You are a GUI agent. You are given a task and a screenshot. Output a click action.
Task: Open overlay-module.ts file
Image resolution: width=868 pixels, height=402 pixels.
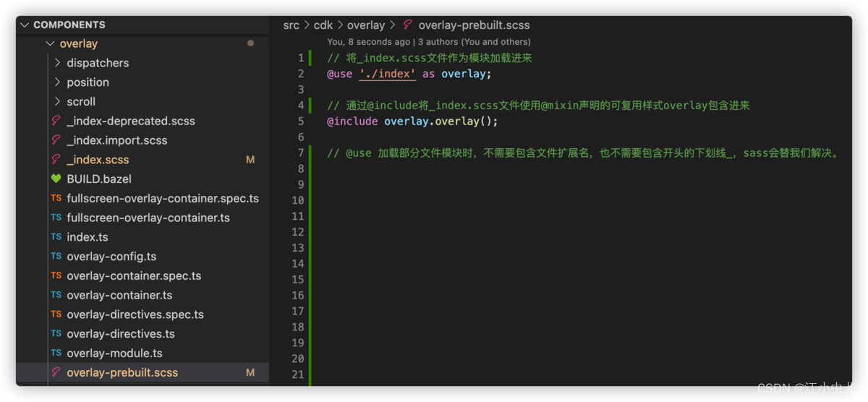point(114,354)
